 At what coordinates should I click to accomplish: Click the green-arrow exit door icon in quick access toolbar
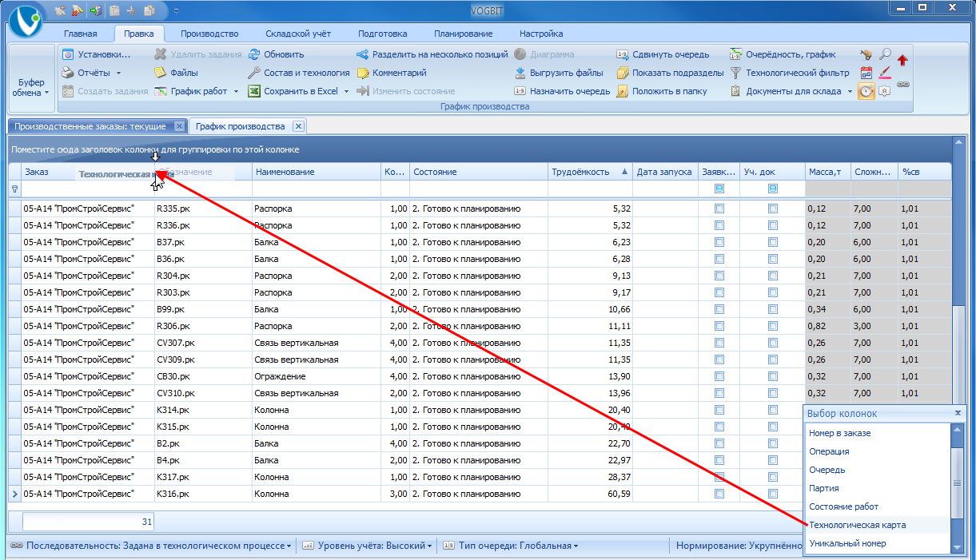[95, 11]
